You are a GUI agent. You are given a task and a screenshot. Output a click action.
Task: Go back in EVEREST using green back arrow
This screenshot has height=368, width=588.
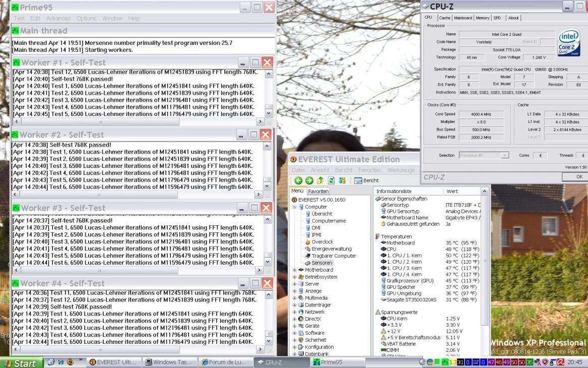(x=298, y=180)
